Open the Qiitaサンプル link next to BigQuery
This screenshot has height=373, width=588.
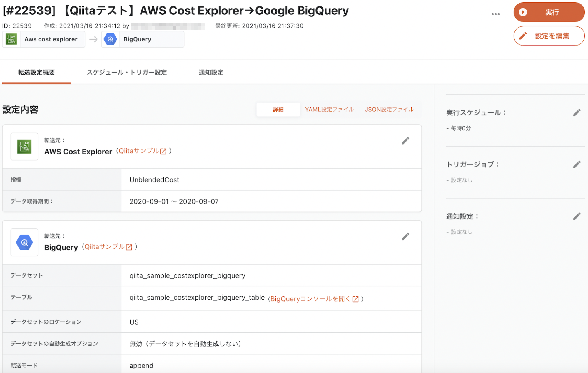pyautogui.click(x=108, y=247)
